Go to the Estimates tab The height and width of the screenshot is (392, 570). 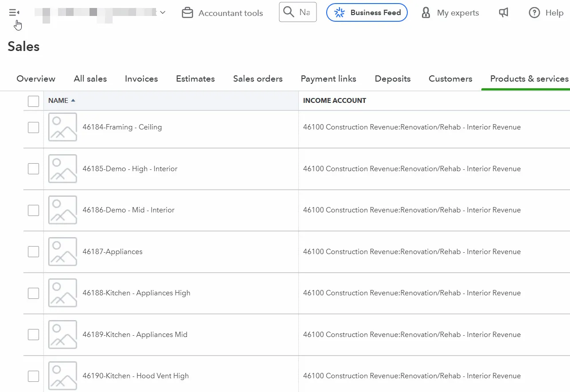tap(195, 79)
